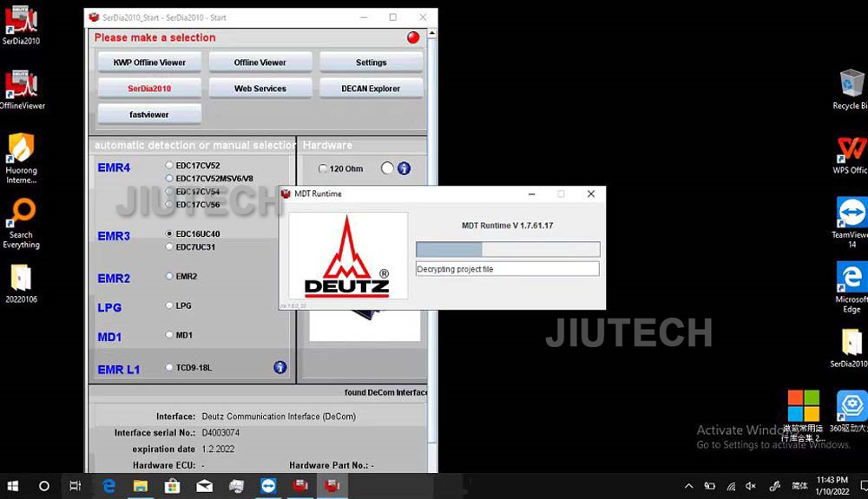The width and height of the screenshot is (868, 499).
Task: Launch WPS Office desktop shortcut
Action: click(x=852, y=154)
